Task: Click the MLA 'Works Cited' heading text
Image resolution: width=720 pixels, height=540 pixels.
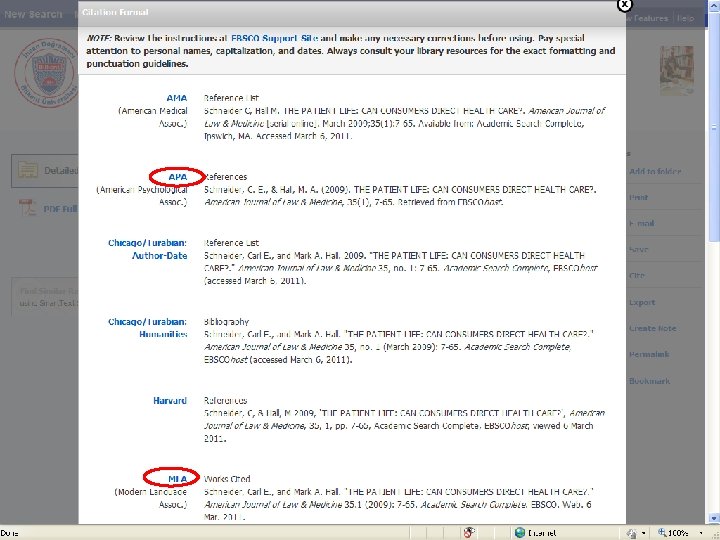Action: (227, 479)
